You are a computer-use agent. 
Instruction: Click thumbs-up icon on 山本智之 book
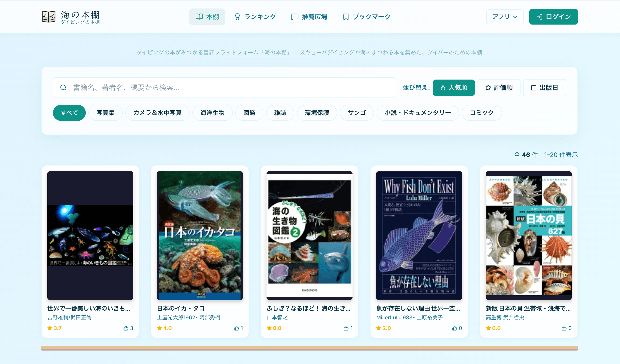(346, 328)
